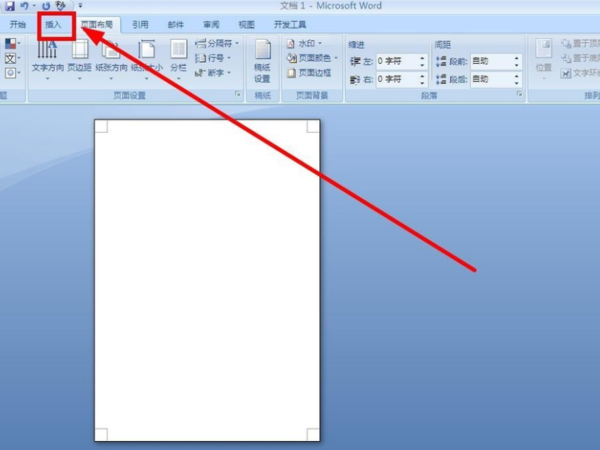The height and width of the screenshot is (450, 600).
Task: Click the 页边距 margins icon
Action: pos(80,49)
